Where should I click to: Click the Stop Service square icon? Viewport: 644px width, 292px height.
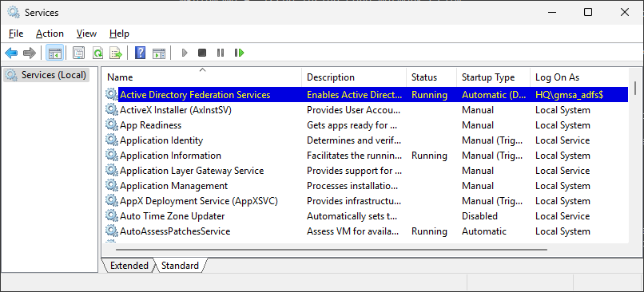click(x=202, y=53)
